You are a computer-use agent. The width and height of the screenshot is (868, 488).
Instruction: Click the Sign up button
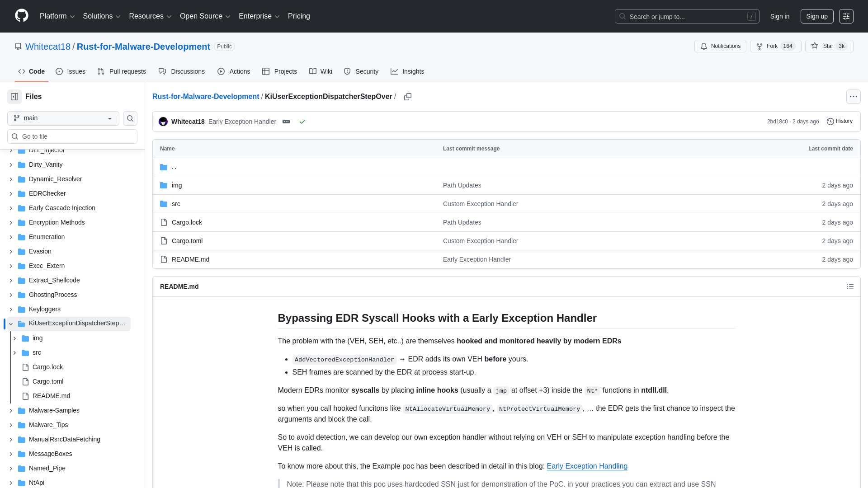click(816, 16)
